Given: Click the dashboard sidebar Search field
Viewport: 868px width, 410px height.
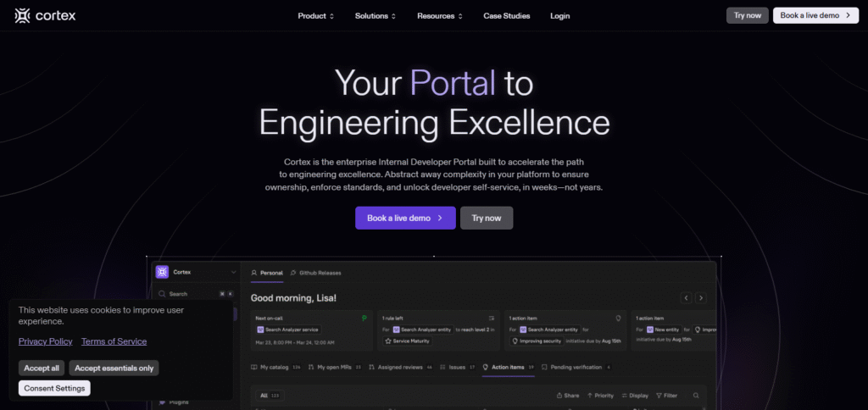Looking at the screenshot, I should (196, 294).
